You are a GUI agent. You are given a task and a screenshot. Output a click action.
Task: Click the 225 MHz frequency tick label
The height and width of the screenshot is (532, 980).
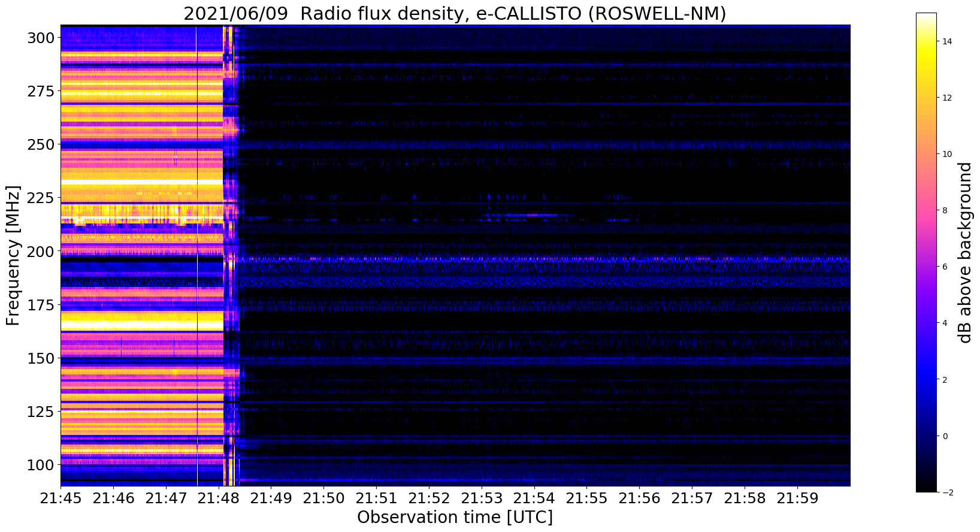coord(41,198)
